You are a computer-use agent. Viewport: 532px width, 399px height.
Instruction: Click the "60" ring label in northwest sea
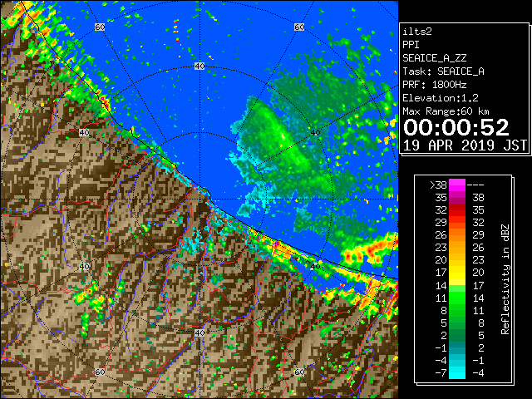[100, 27]
